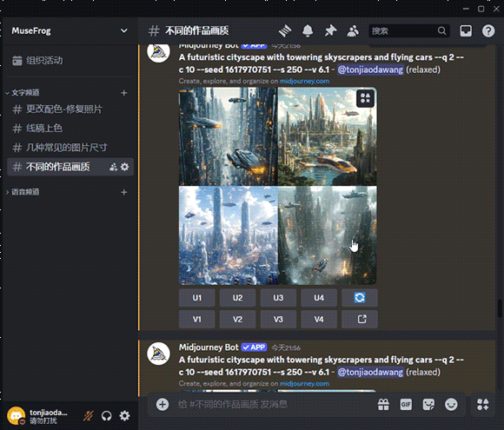Image resolution: width=504 pixels, height=430 pixels.
Task: Open the apps icon on image grid
Action: tap(366, 98)
